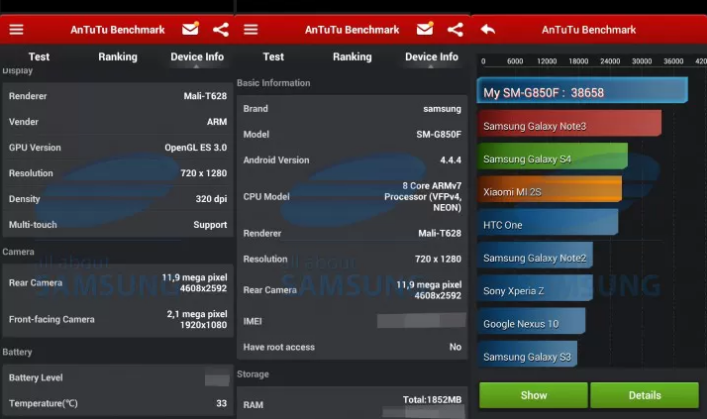This screenshot has width=707, height=419.
Task: Select the orange Xiaomi MI 2S bar
Action: pos(549,190)
